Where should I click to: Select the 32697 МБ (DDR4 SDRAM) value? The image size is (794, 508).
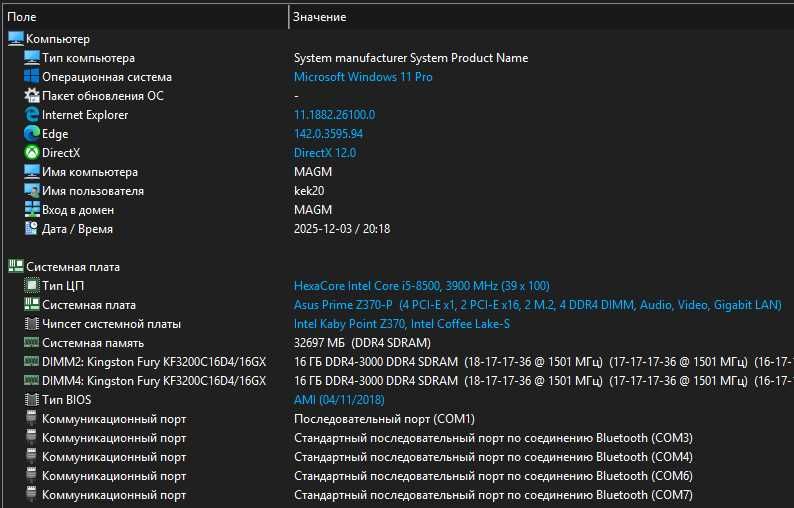click(362, 343)
